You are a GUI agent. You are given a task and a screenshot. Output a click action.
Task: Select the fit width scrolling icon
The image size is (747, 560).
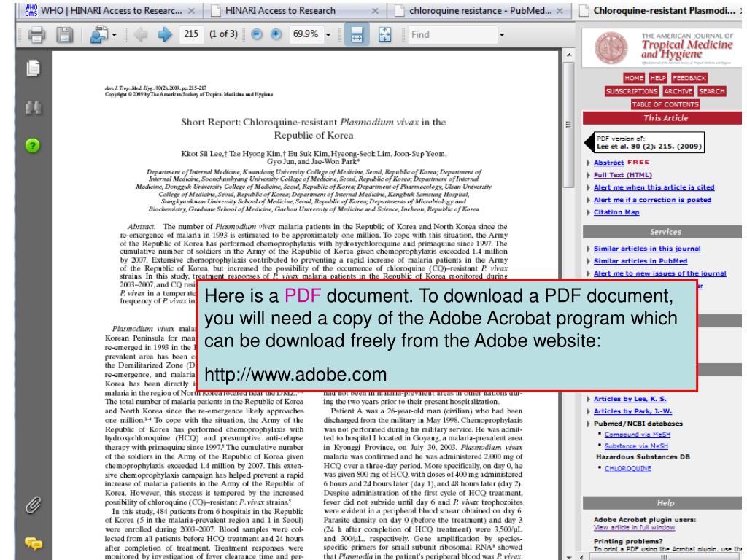coord(356,35)
